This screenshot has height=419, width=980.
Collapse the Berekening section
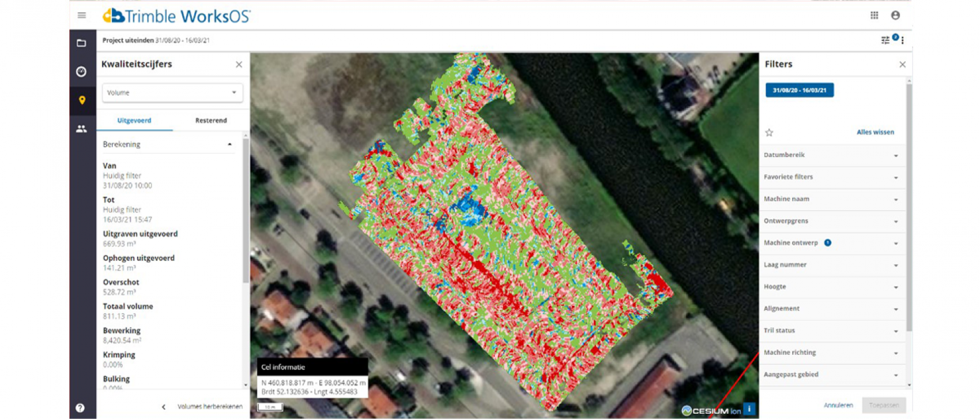pyautogui.click(x=229, y=144)
